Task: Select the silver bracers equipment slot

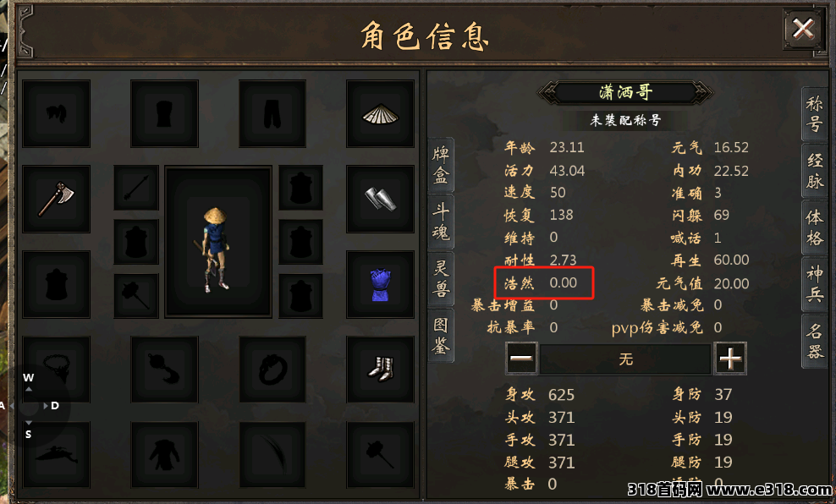Action: [380, 199]
